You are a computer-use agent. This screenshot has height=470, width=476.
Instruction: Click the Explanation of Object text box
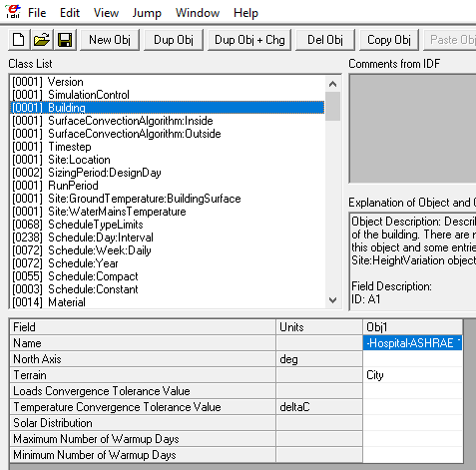coord(413,261)
